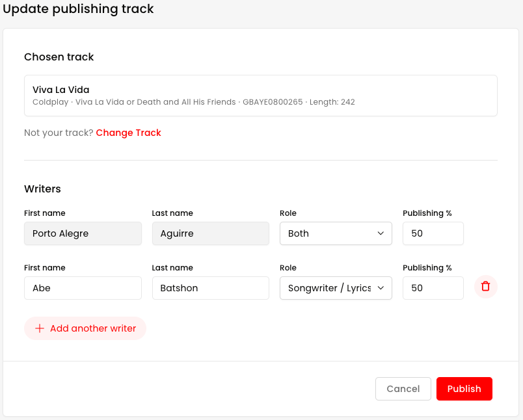The height and width of the screenshot is (420, 523).
Task: Follow the Change Track link
Action: [x=128, y=133]
